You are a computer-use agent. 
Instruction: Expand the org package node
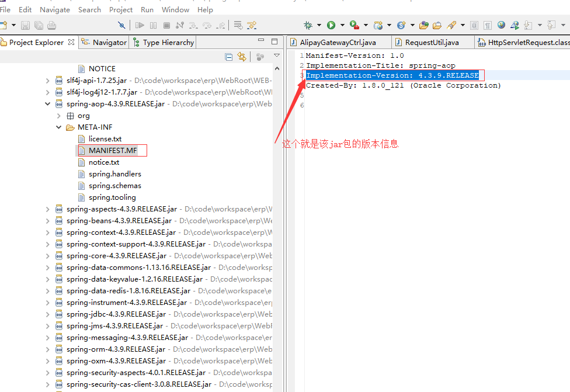click(x=58, y=115)
